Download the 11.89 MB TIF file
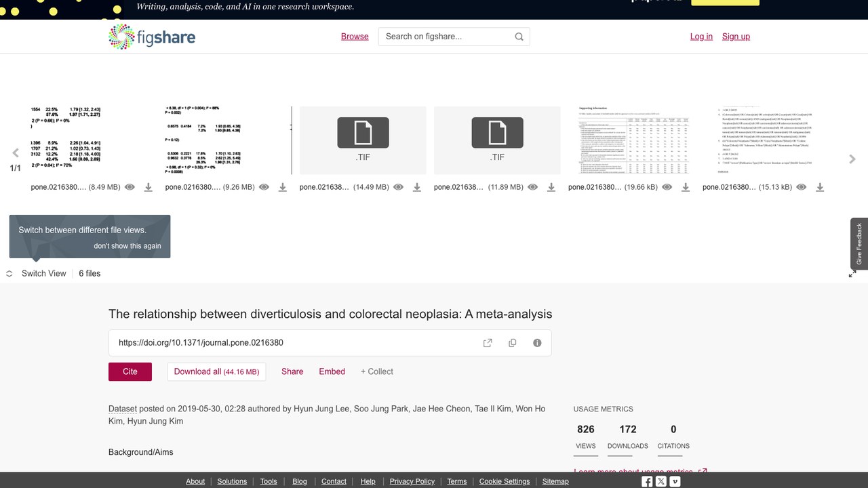The height and width of the screenshot is (488, 868). 551,187
